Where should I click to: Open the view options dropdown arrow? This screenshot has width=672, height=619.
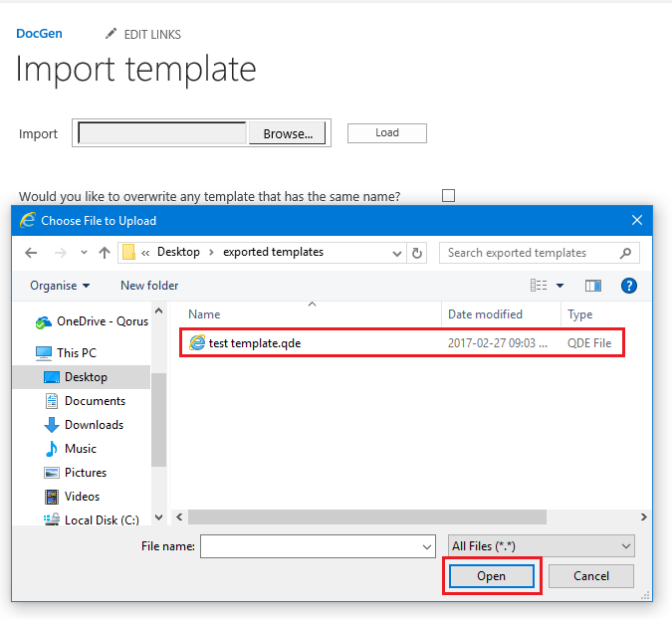click(560, 286)
